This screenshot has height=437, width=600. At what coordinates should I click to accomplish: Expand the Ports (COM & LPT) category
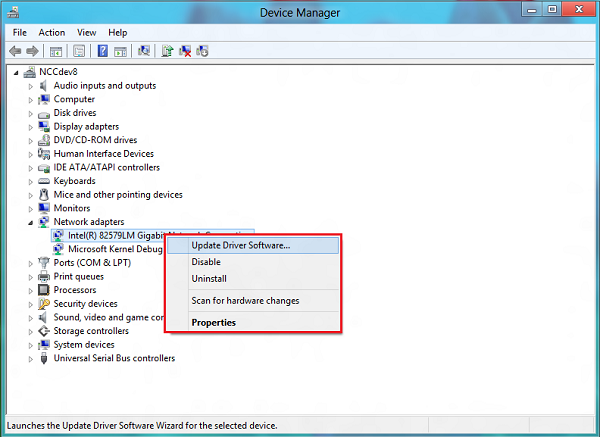31,263
